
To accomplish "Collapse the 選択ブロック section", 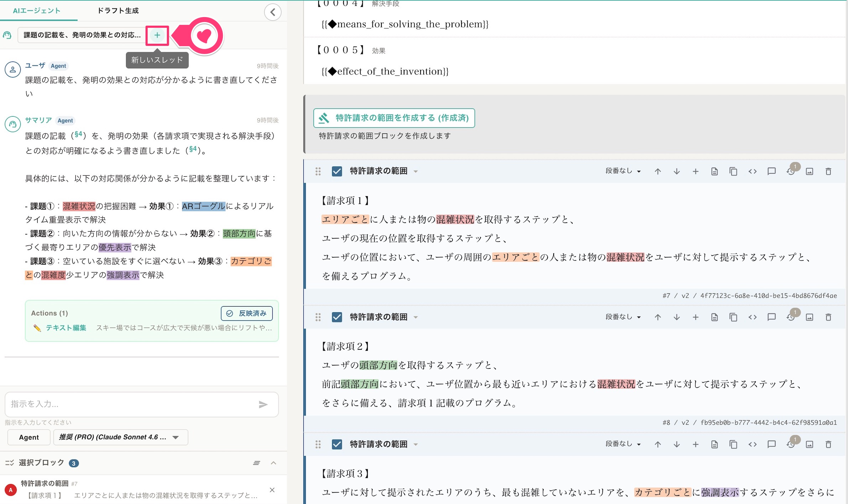I will (x=273, y=463).
